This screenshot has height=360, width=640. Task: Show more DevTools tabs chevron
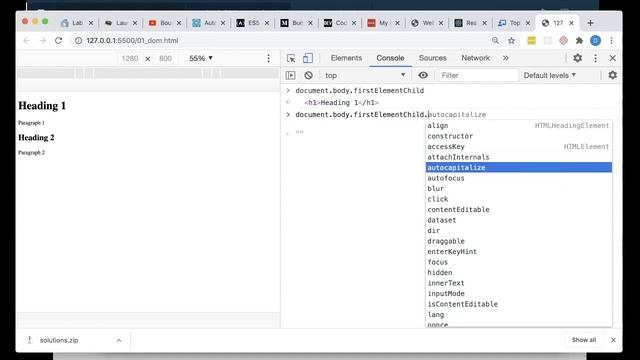506,58
